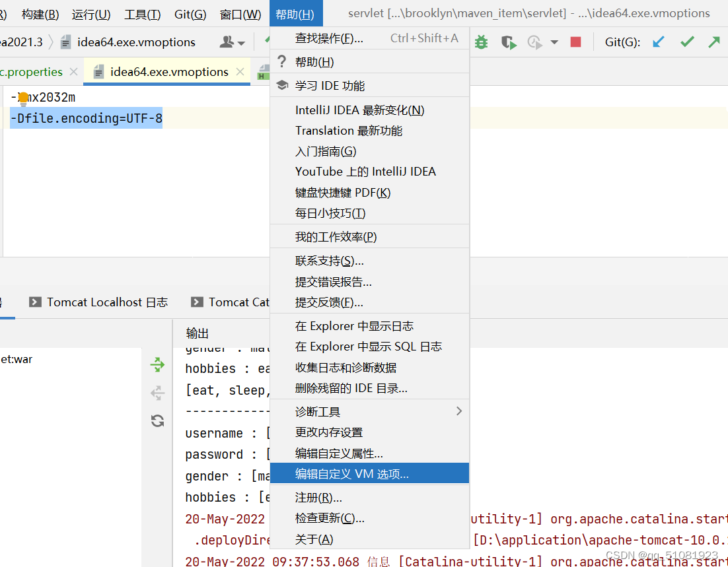This screenshot has width=728, height=567.
Task: Click the yellow lightbulb intention icon
Action: 23,99
